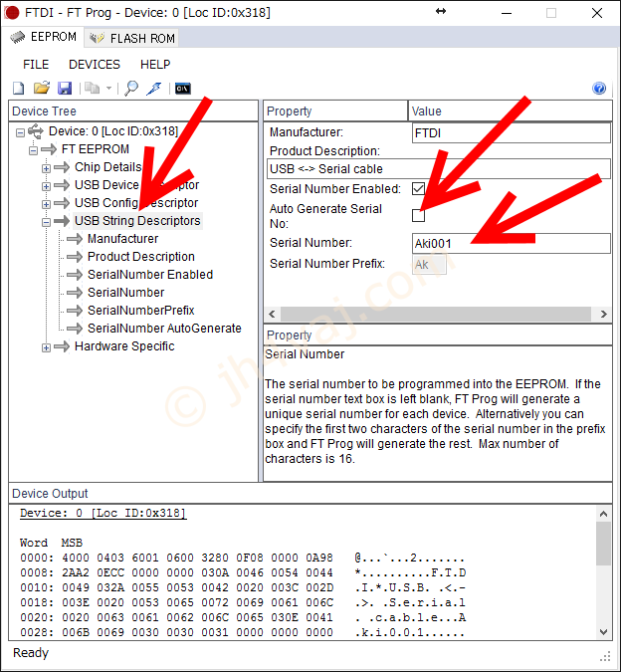Click the Device Output vertical scrollbar thumb
This screenshot has height=672, width=621.
(x=603, y=544)
